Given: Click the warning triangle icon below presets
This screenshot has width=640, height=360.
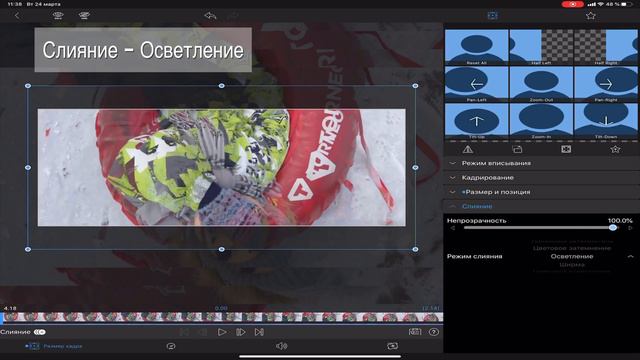Looking at the screenshot, I should (468, 149).
